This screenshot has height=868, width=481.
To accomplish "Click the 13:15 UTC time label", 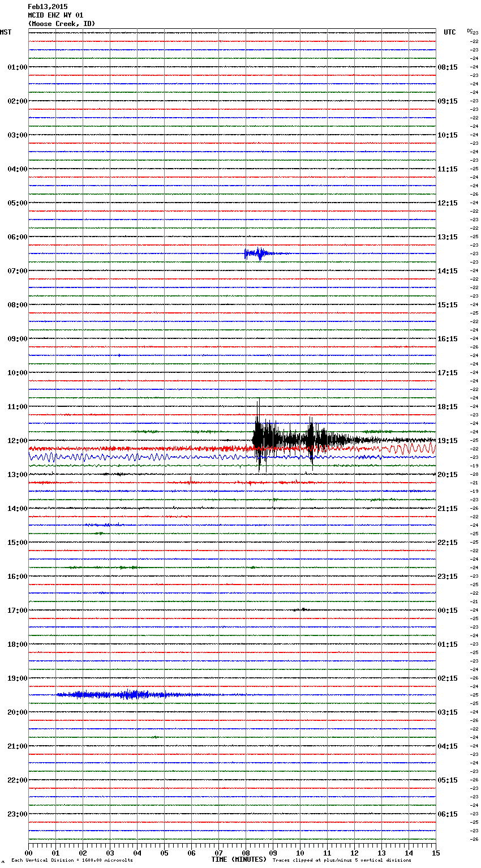I will (448, 237).
